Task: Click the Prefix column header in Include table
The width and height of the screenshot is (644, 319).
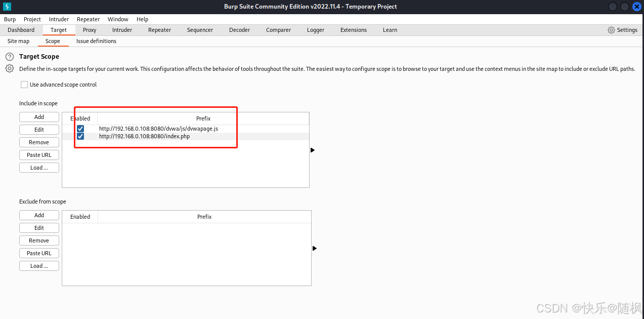Action: click(x=203, y=118)
